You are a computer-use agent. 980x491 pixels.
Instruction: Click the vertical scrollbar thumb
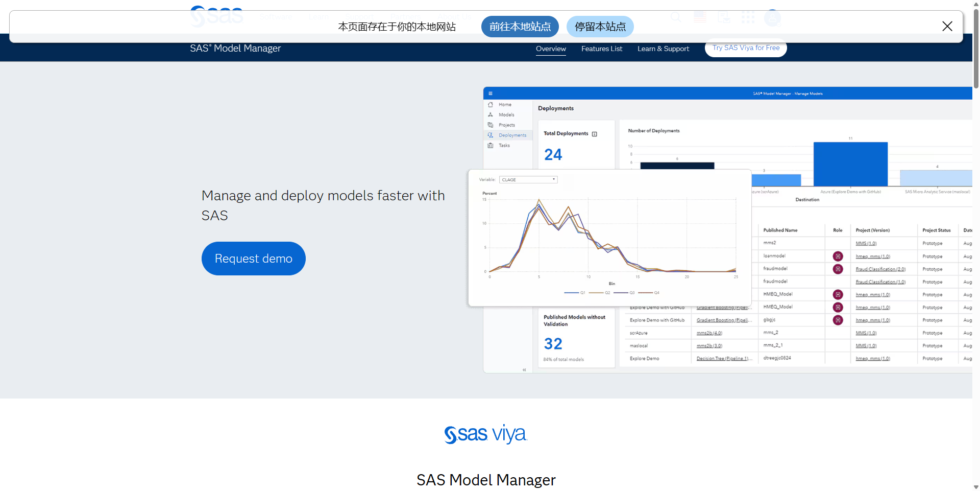(976, 49)
